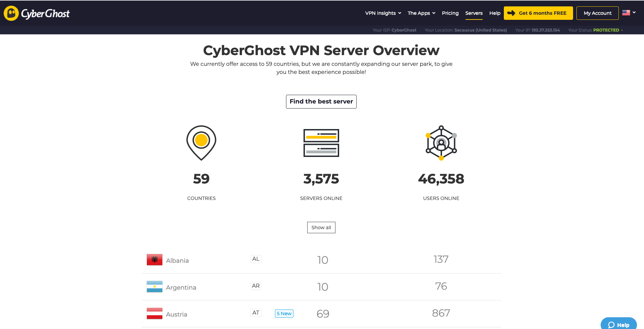Open My Account
Image resolution: width=644 pixels, height=329 pixels.
(597, 13)
